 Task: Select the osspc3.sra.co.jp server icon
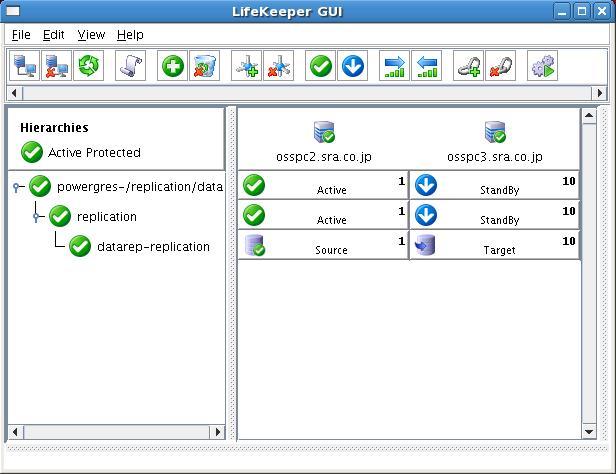[x=495, y=132]
